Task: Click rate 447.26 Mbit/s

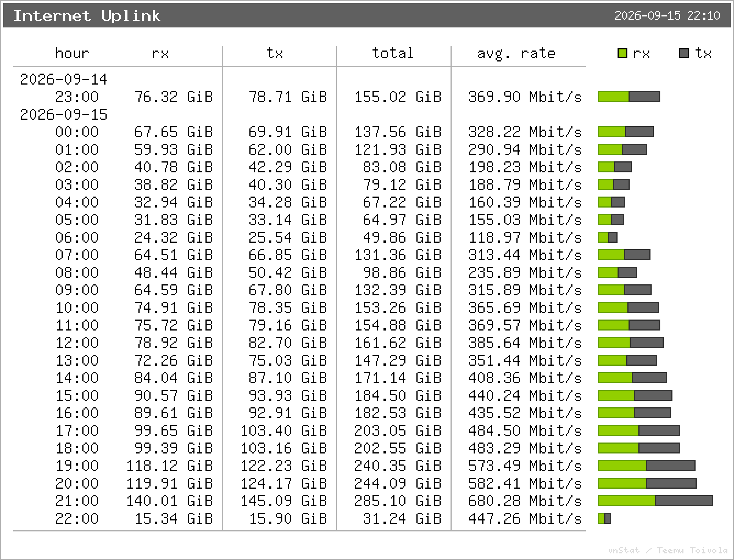Action: click(x=525, y=519)
